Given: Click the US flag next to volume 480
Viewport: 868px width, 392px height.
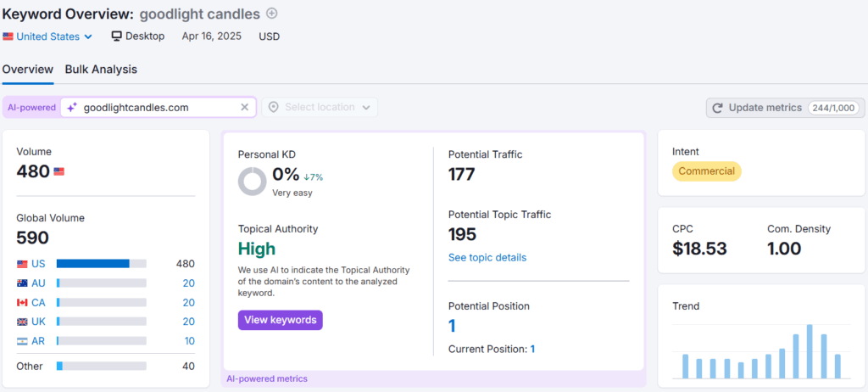Looking at the screenshot, I should [58, 172].
